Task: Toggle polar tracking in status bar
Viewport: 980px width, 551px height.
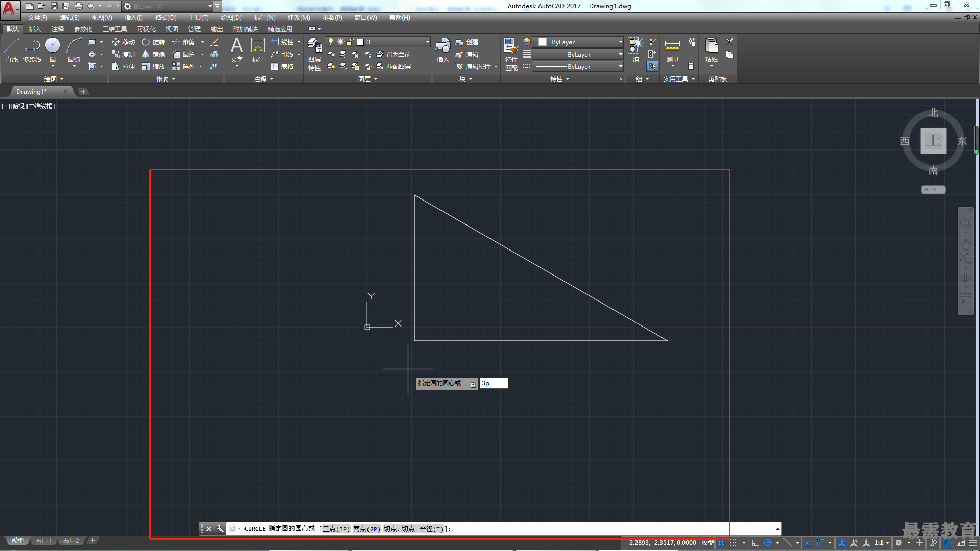Action: point(767,543)
